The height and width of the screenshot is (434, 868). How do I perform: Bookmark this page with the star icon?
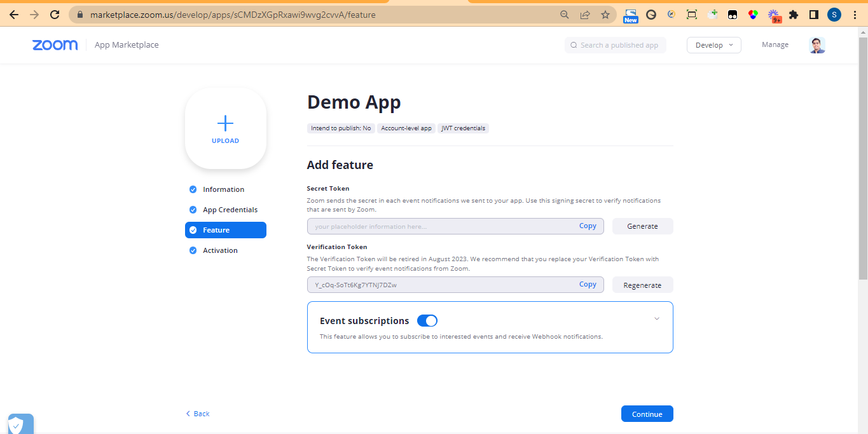click(605, 15)
